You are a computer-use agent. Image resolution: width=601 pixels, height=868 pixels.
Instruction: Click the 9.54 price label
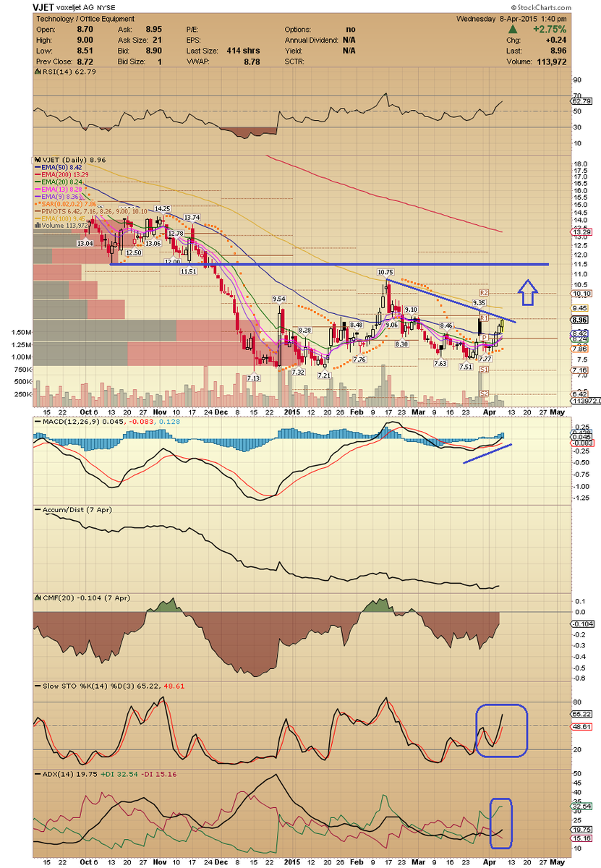(x=279, y=298)
